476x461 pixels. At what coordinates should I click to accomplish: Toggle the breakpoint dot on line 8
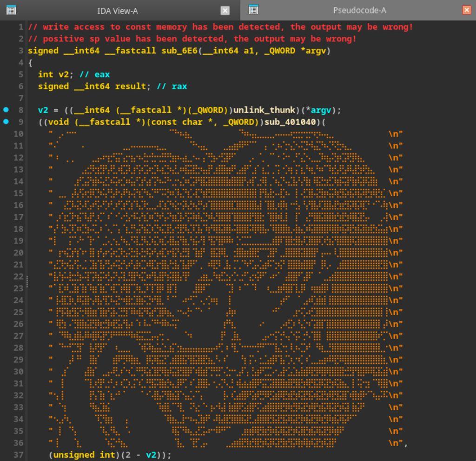[x=6, y=110]
